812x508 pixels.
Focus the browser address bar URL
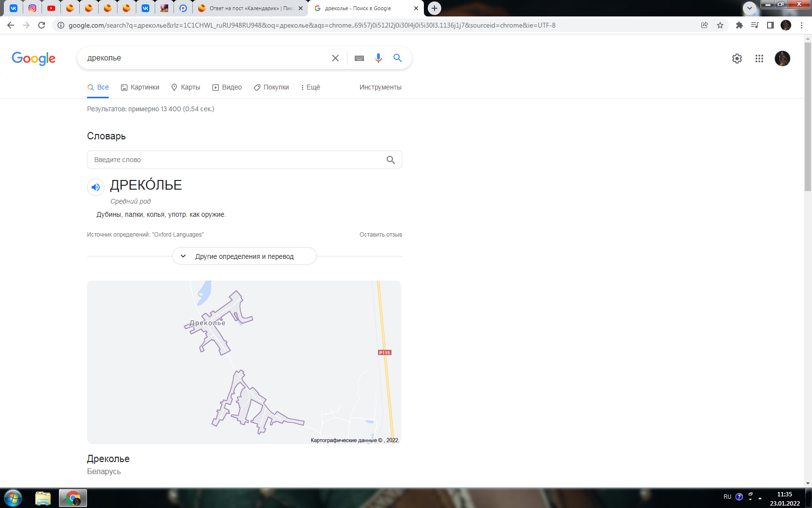312,25
